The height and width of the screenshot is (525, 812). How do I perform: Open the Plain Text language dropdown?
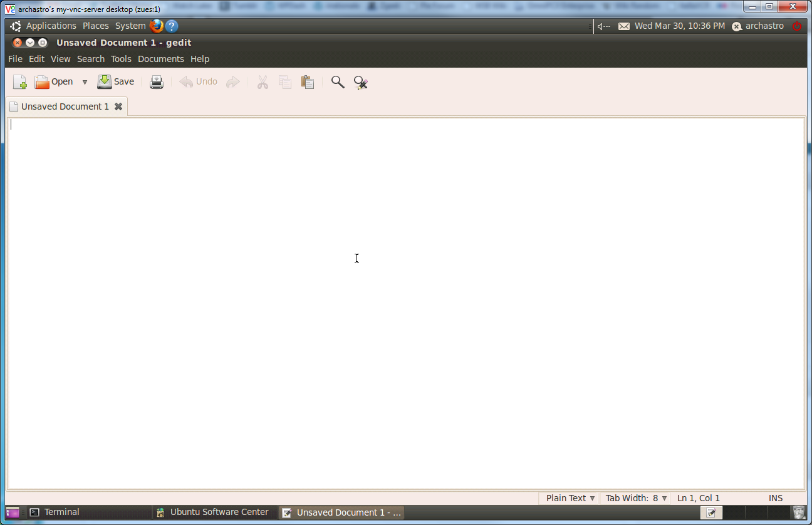pos(570,498)
